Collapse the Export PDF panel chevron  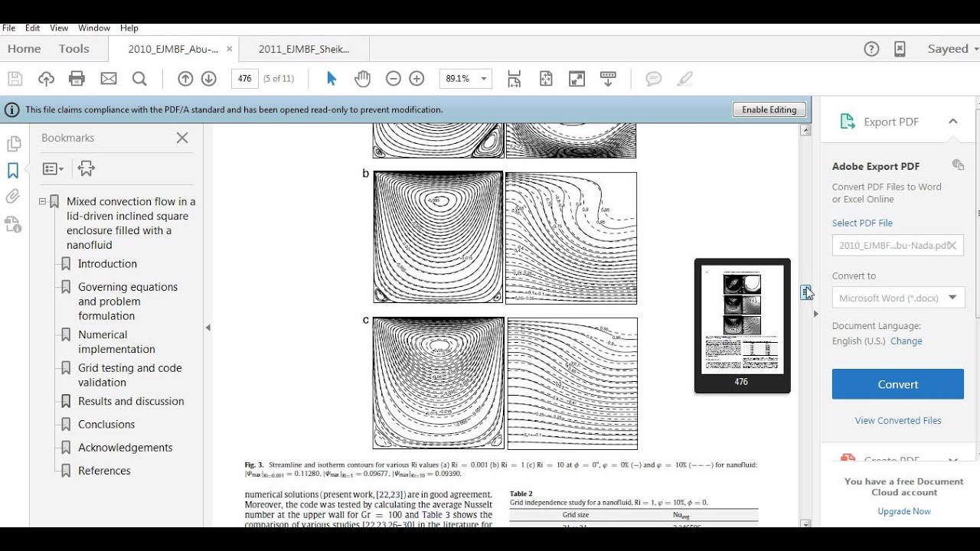coord(953,121)
